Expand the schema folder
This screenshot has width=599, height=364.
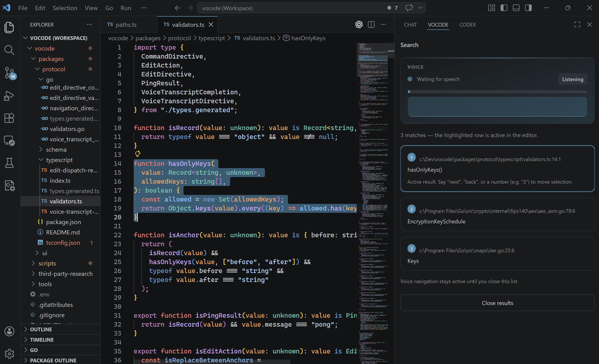[56, 150]
